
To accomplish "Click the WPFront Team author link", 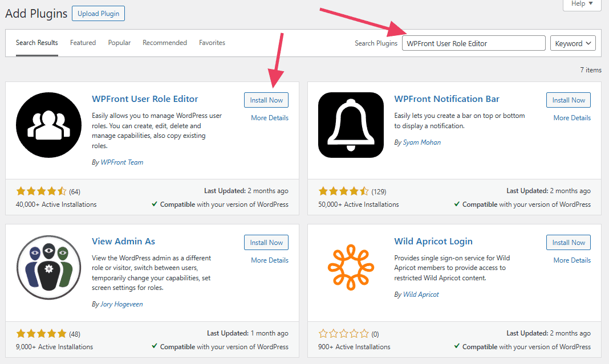I will click(121, 162).
